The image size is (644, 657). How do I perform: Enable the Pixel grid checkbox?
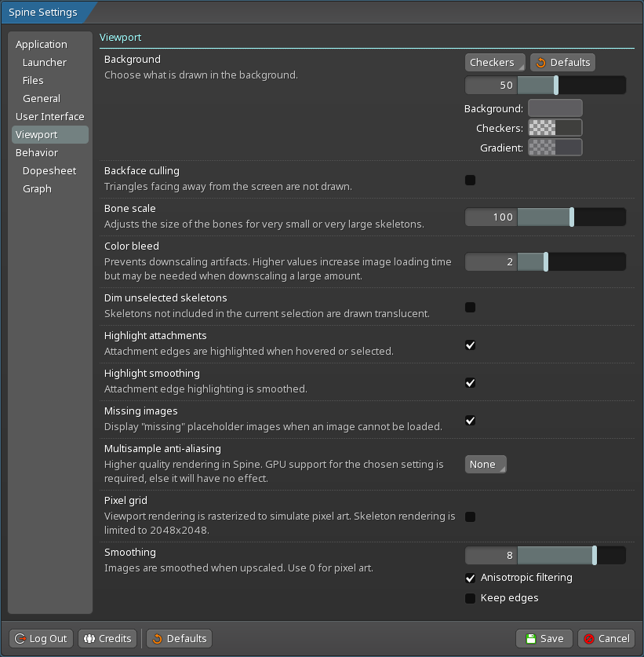click(471, 516)
